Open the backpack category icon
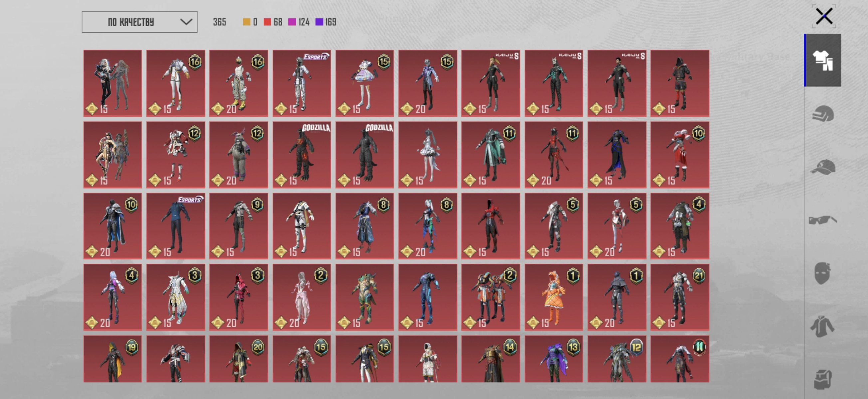Screen dimensions: 868x399 (x=822, y=379)
